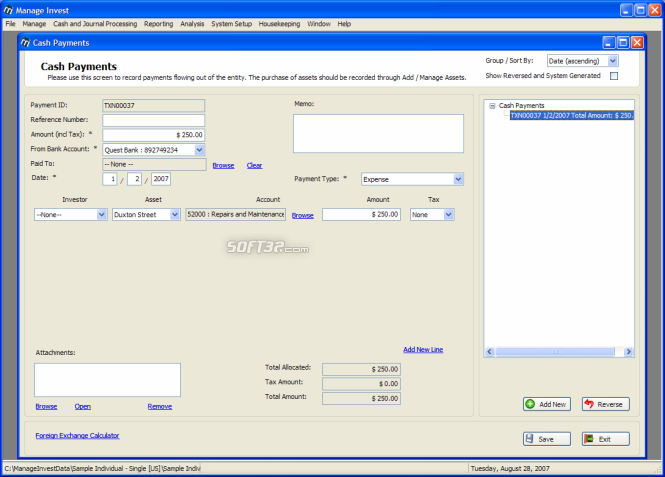The width and height of the screenshot is (665, 477).
Task: Click the Foreign Exchange Calculator link
Action: pyautogui.click(x=78, y=435)
